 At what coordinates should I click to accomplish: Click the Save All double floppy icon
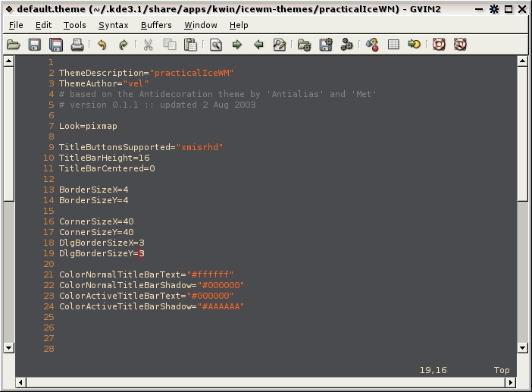[x=56, y=45]
